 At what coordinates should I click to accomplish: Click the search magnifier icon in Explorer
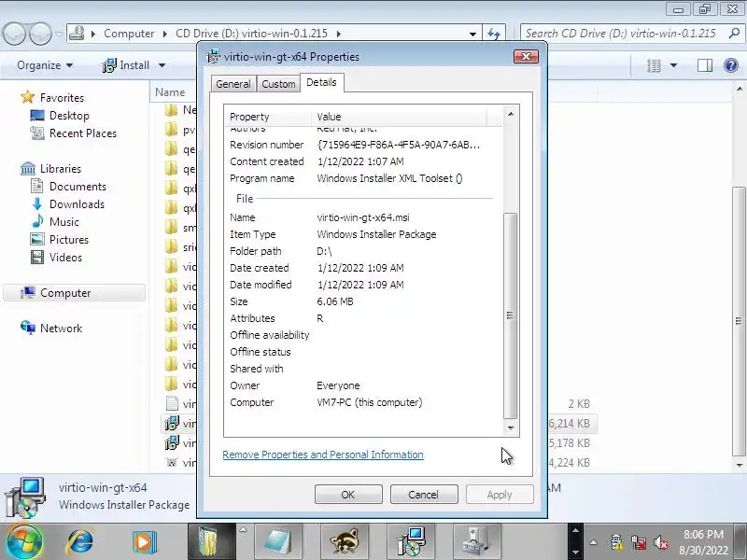pos(734,34)
